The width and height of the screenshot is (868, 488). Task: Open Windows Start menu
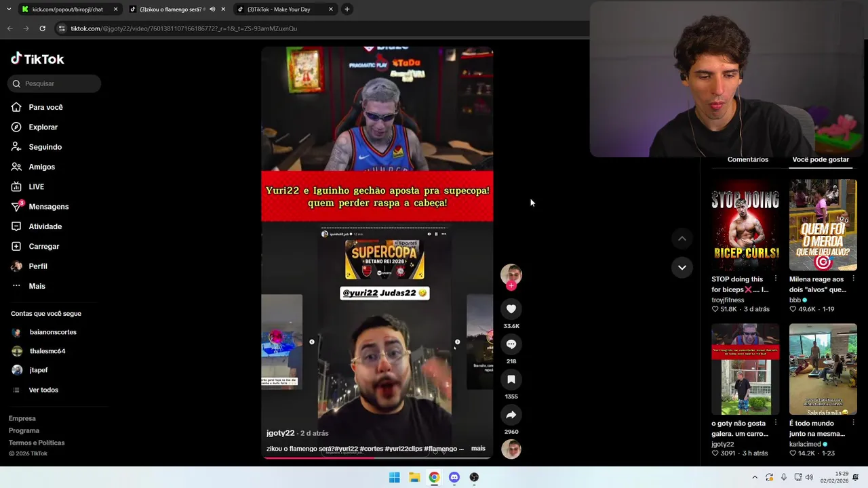click(x=394, y=477)
